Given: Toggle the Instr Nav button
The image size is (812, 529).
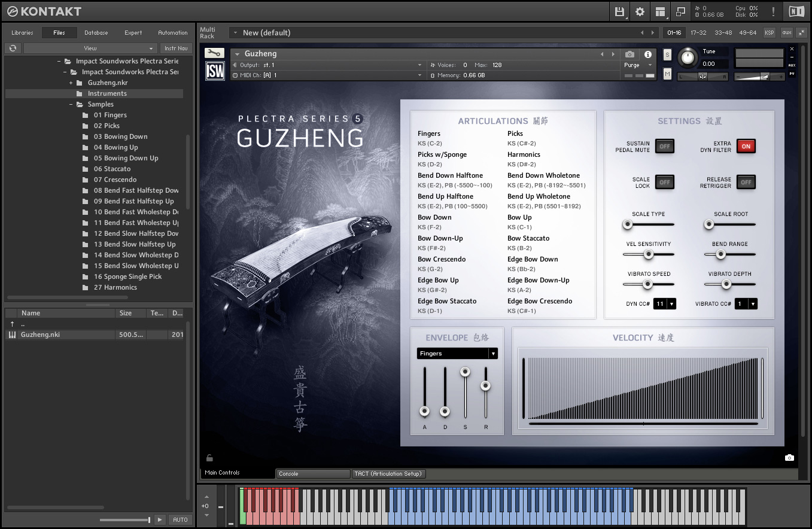Looking at the screenshot, I should point(176,48).
